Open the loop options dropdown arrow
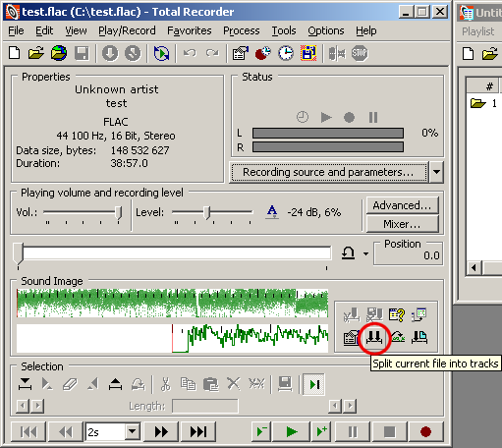The width and height of the screenshot is (502, 448). (365, 253)
